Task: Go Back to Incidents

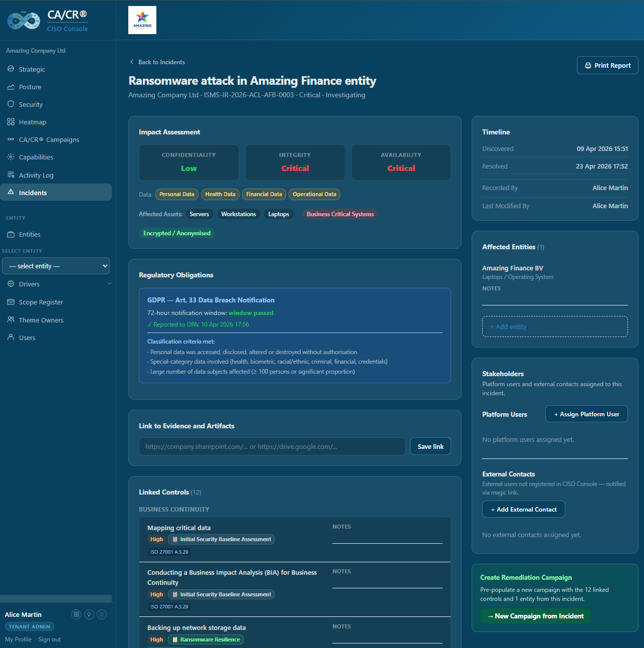Action: [x=157, y=62]
